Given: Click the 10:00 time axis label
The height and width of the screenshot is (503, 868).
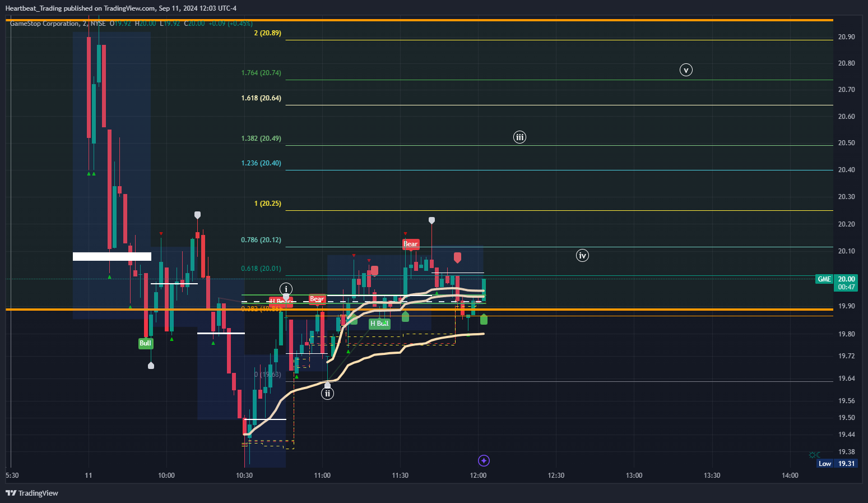Looking at the screenshot, I should tap(166, 476).
